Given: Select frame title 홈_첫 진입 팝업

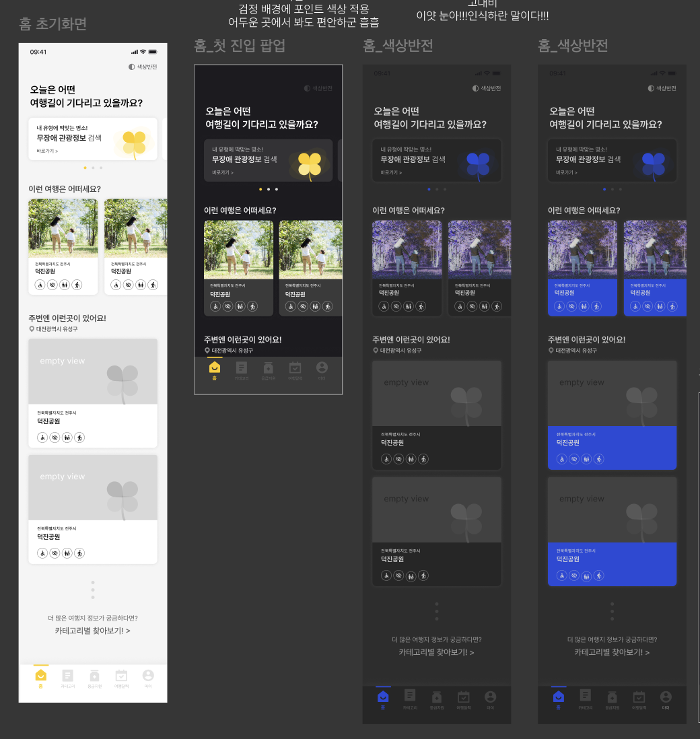Looking at the screenshot, I should [240, 46].
